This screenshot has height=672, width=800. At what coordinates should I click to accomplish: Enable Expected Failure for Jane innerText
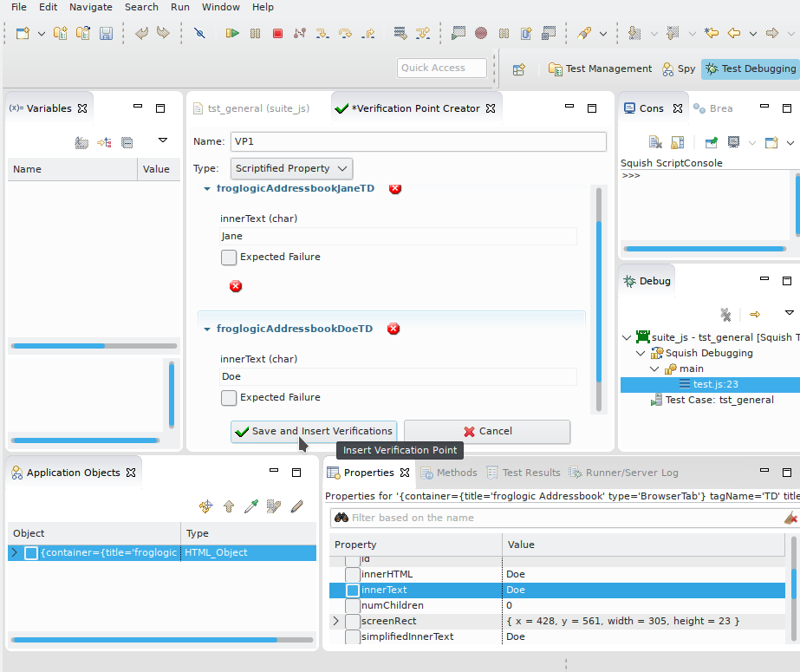click(229, 258)
